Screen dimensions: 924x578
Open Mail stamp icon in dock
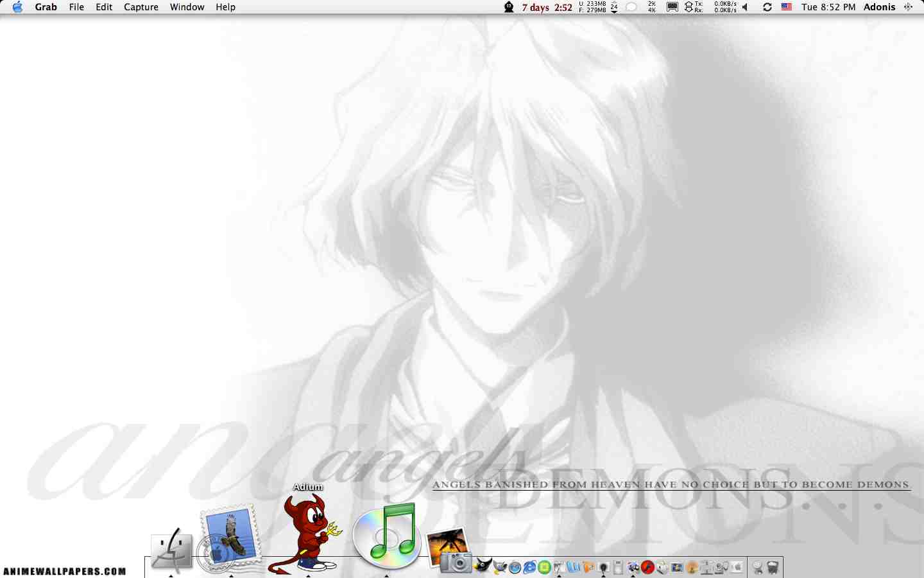tap(230, 538)
